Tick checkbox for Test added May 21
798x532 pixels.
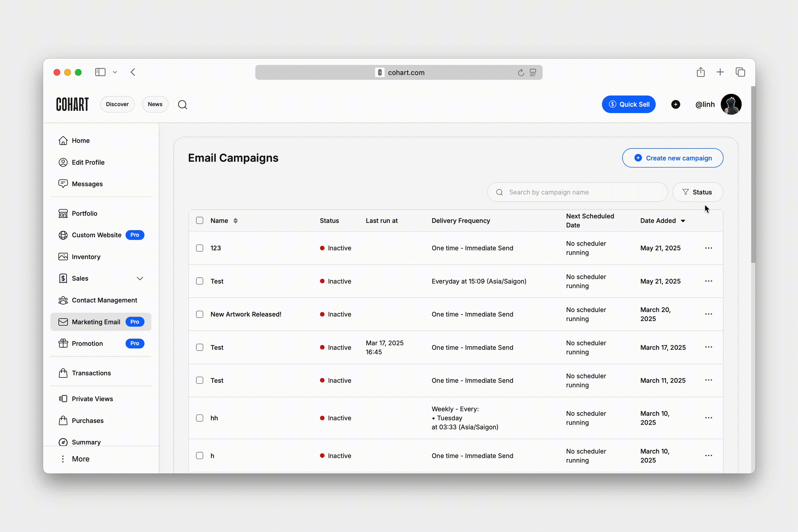(199, 281)
